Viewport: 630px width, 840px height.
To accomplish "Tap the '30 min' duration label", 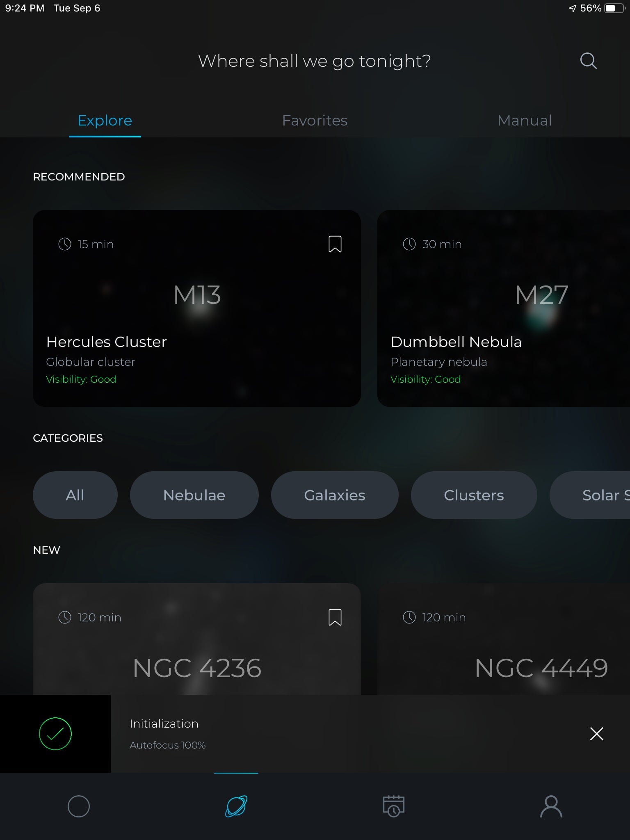I will (x=442, y=244).
